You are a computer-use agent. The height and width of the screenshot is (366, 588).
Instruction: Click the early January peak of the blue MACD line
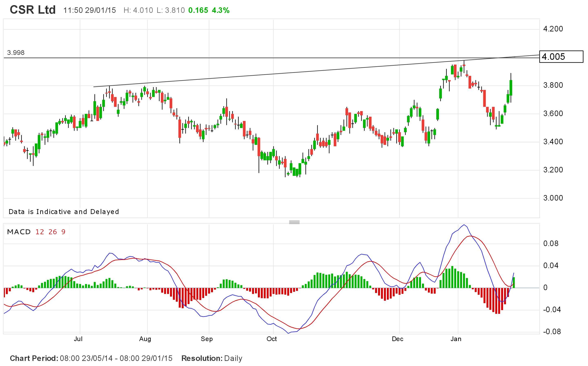click(x=464, y=225)
